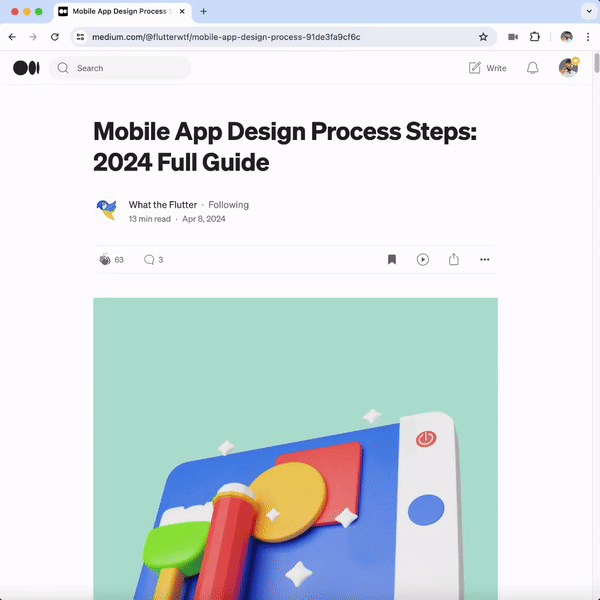
Task: Toggle saved bookmark for this story
Action: tap(392, 260)
